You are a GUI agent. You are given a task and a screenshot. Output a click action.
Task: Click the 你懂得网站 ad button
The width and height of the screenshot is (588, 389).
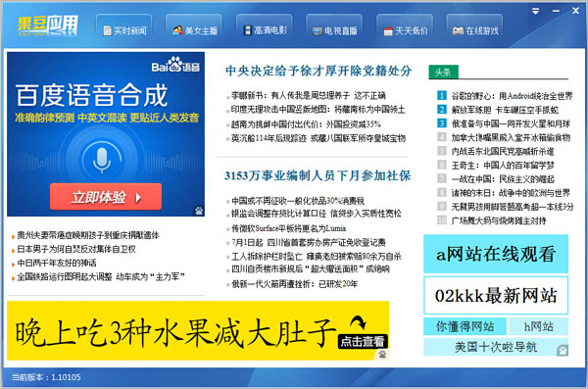(x=465, y=326)
